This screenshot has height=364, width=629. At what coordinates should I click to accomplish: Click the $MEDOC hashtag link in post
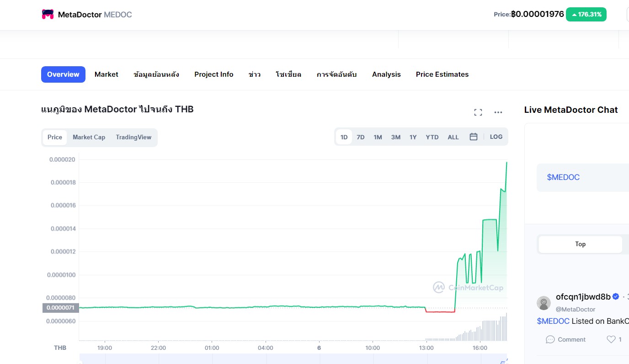[x=553, y=321]
